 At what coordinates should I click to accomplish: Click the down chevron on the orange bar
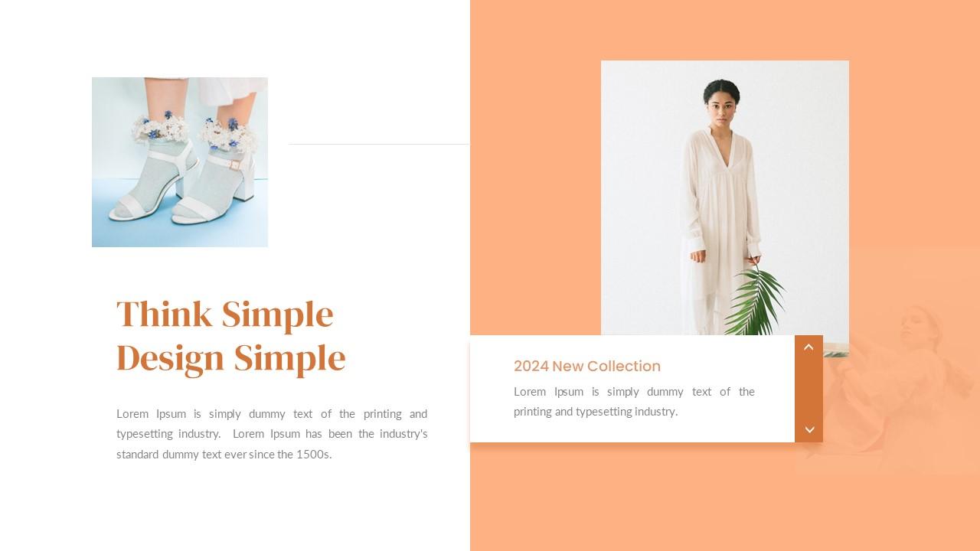click(809, 429)
